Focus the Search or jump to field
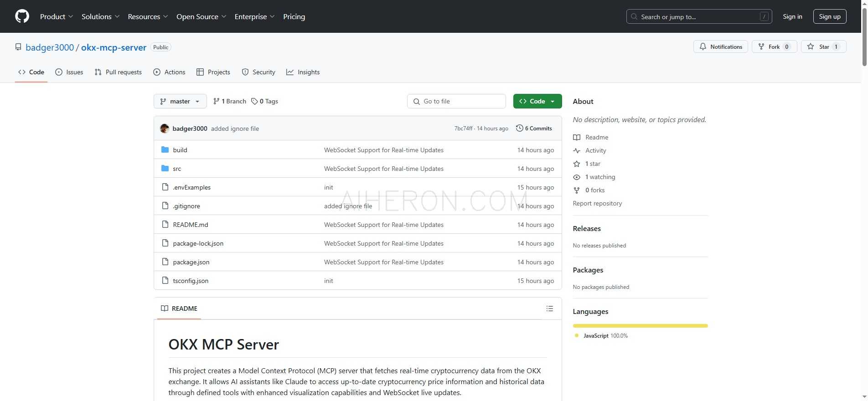This screenshot has height=401, width=868. click(x=699, y=16)
